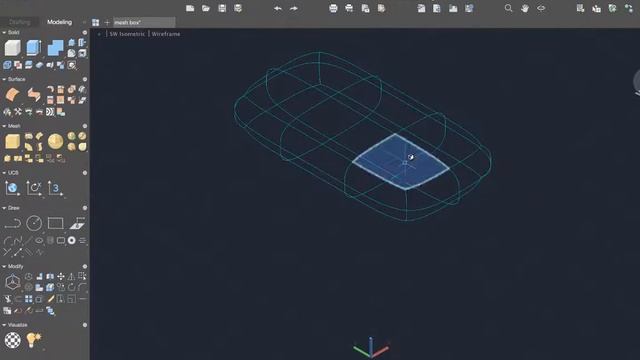Collapse the Draw section
The width and height of the screenshot is (640, 360).
tap(4, 208)
